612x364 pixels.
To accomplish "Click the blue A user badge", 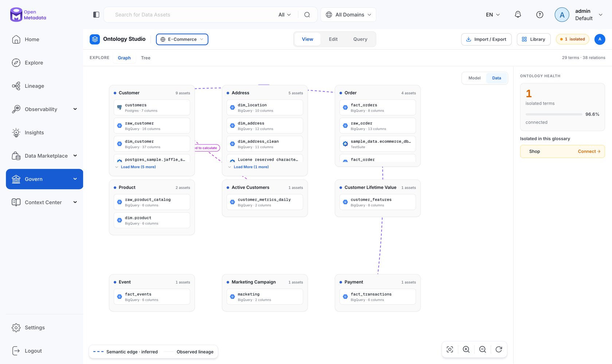I will tap(600, 39).
